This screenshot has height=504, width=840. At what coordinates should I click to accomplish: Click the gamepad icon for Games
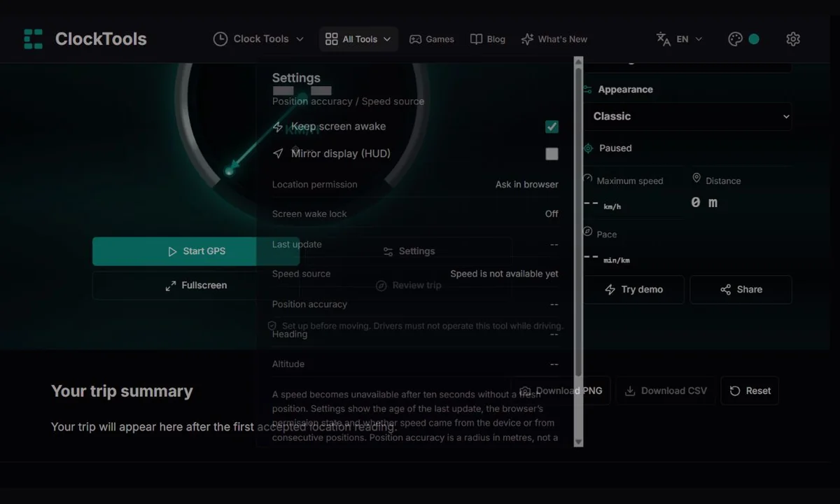pos(415,39)
